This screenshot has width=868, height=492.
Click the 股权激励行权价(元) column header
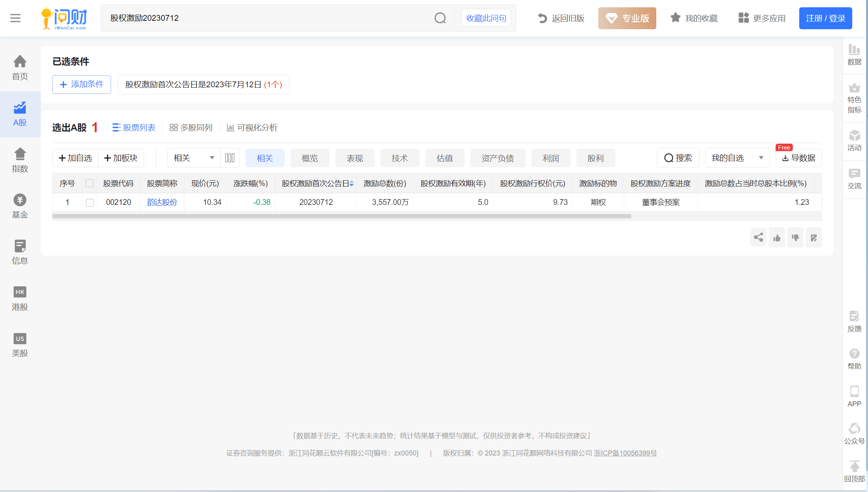coord(533,183)
